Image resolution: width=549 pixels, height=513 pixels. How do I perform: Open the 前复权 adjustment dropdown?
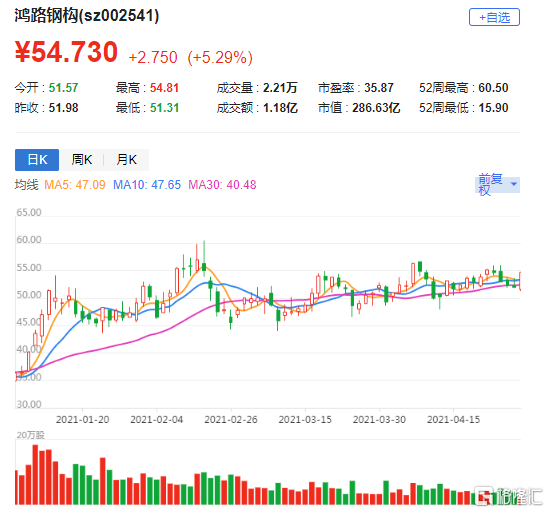[x=497, y=184]
